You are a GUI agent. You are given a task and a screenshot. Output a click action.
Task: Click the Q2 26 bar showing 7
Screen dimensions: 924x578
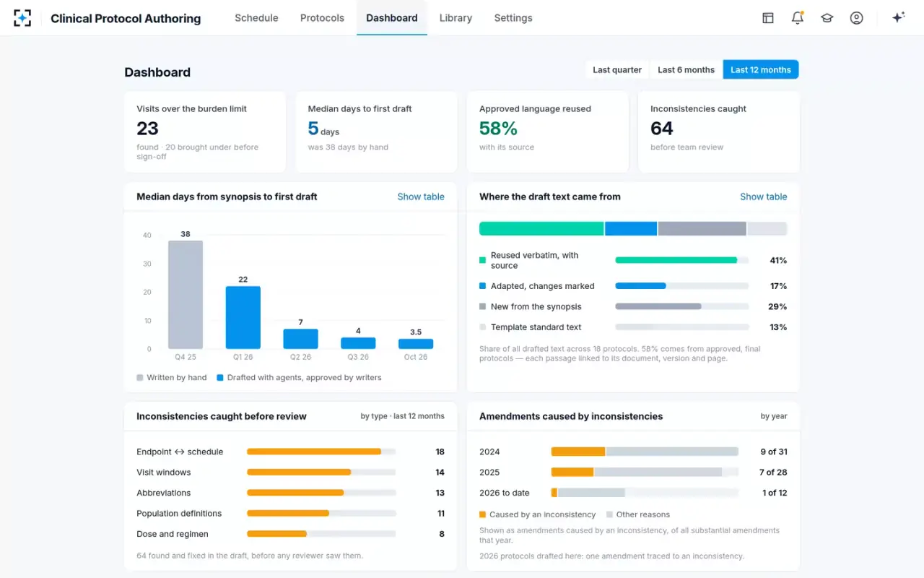click(300, 339)
